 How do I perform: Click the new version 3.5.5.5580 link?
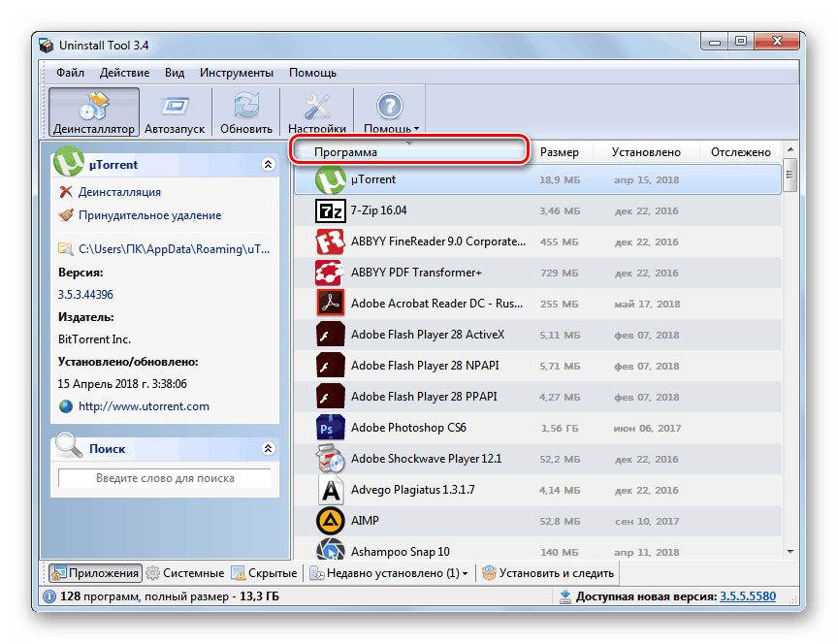coord(747,596)
